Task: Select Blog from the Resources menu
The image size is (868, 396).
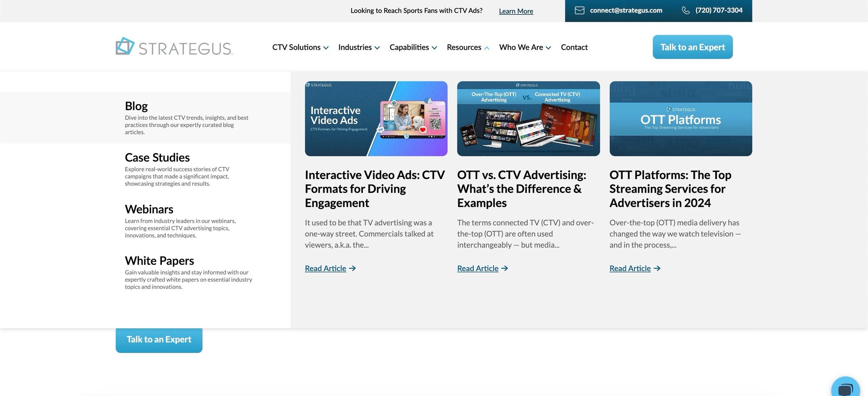Action: tap(136, 106)
